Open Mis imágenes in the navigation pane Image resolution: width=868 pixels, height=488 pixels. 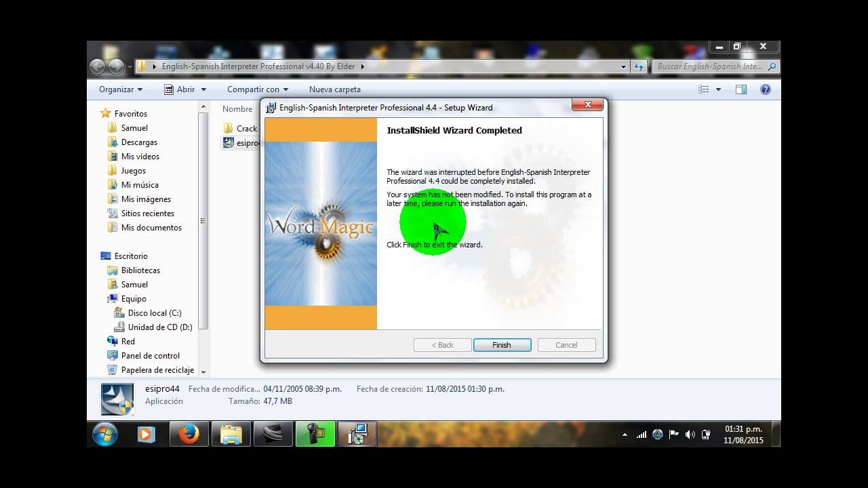point(146,199)
